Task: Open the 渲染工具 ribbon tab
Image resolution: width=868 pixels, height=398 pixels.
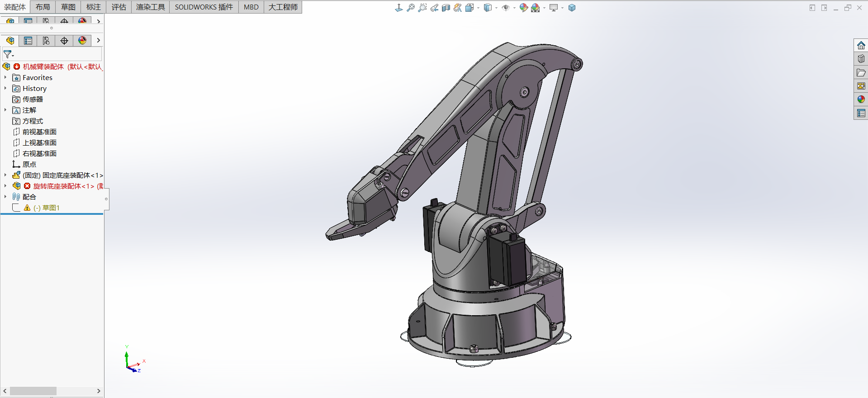Action: coord(151,7)
